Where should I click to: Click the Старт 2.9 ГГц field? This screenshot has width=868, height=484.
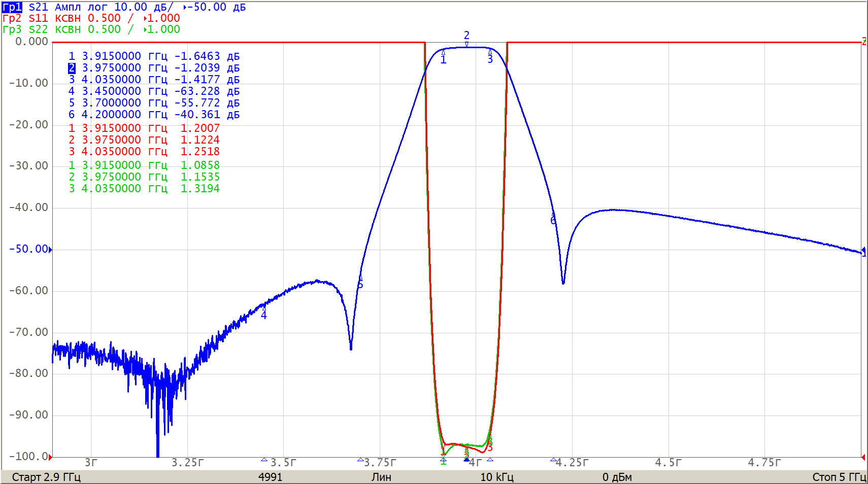[46, 477]
